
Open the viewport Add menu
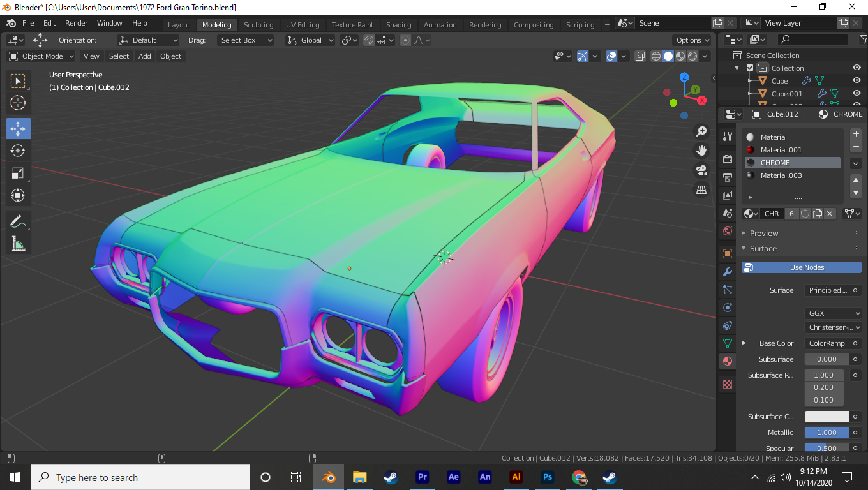tap(145, 56)
